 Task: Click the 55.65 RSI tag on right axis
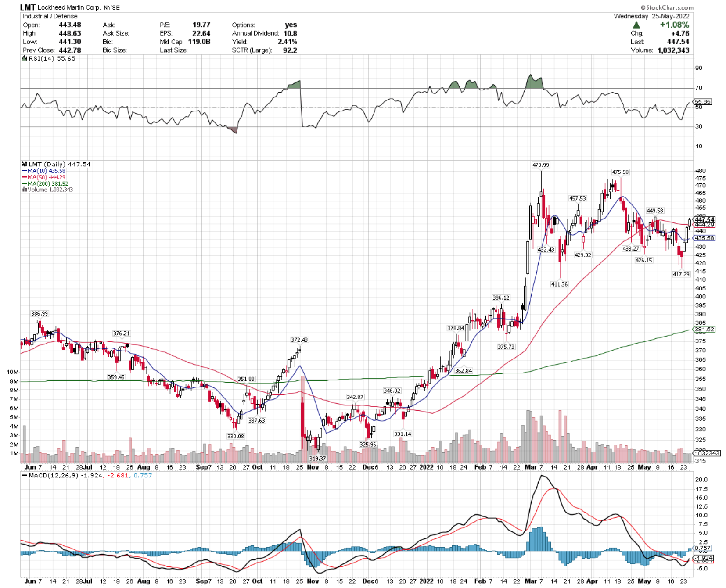(703, 102)
